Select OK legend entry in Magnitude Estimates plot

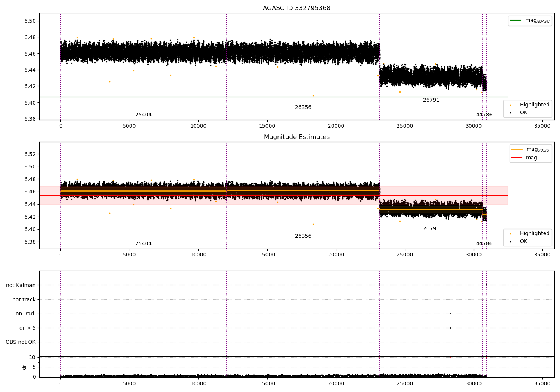pyautogui.click(x=519, y=241)
